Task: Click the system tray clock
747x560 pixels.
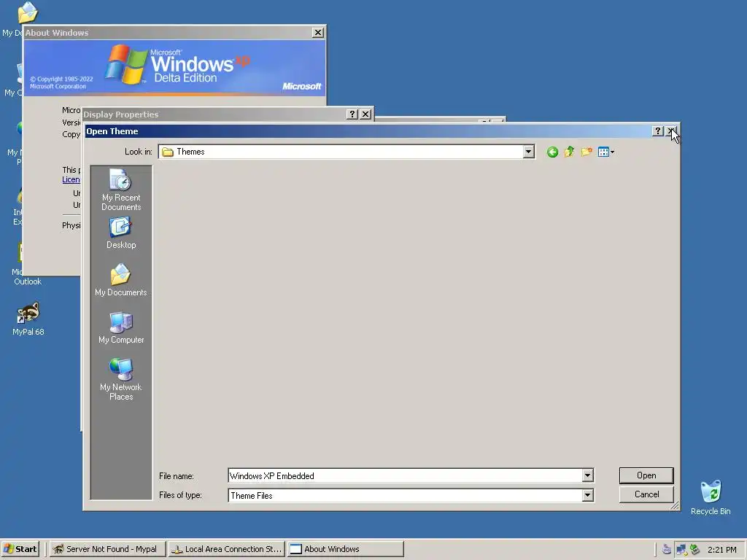Action: pos(721,550)
